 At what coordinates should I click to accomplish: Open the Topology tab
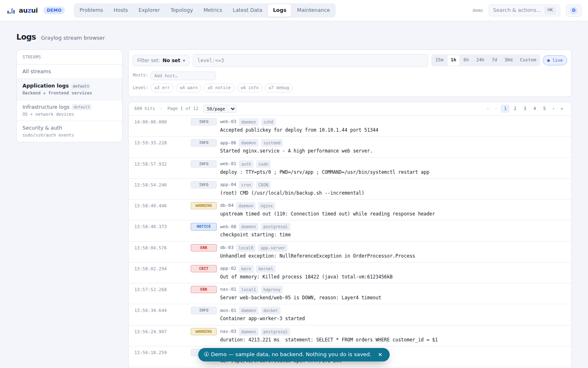coord(182,10)
